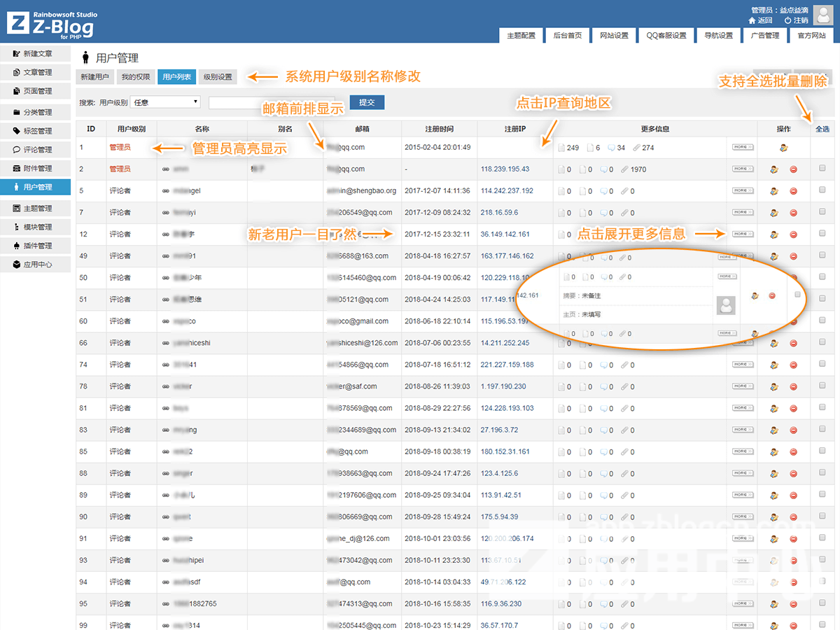Image resolution: width=840 pixels, height=630 pixels.
Task: Click the link icon beside user ID 7's name
Action: (165, 213)
